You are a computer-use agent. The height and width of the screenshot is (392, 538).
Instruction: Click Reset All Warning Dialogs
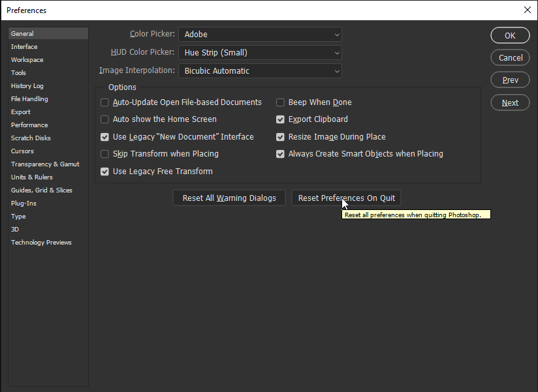[229, 198]
